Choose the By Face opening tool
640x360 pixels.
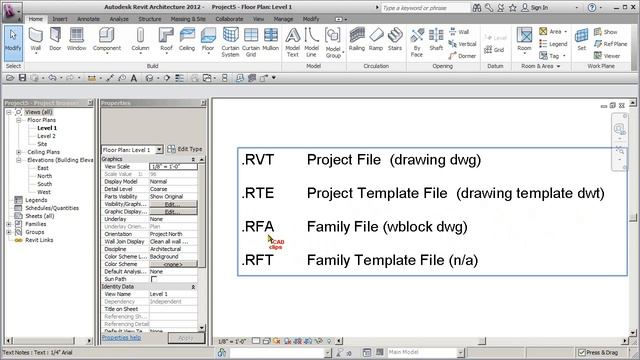click(x=417, y=42)
